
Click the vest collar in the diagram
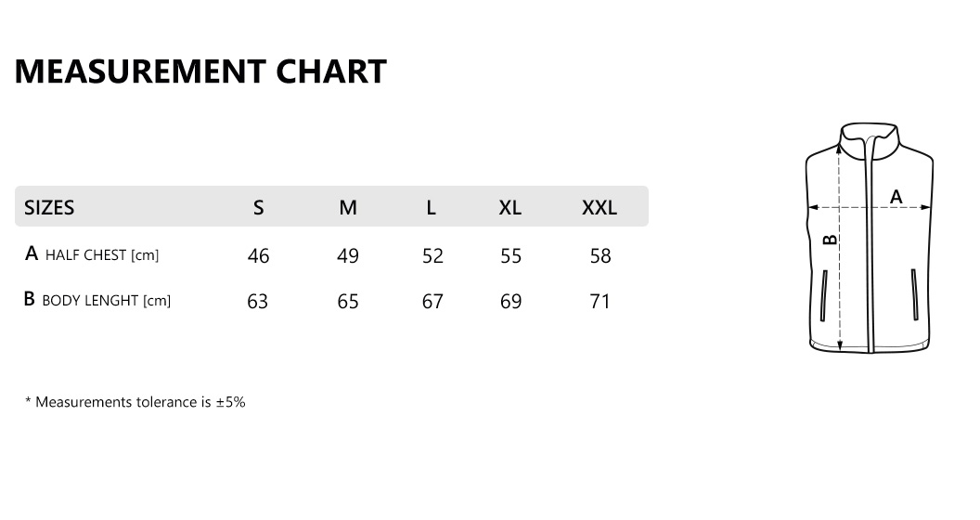tap(870, 140)
